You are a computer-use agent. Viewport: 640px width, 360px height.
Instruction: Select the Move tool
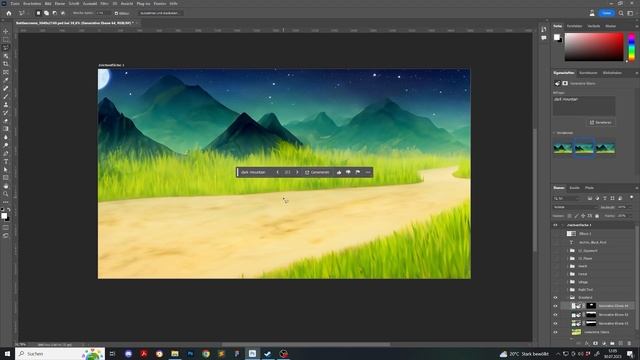[6, 31]
